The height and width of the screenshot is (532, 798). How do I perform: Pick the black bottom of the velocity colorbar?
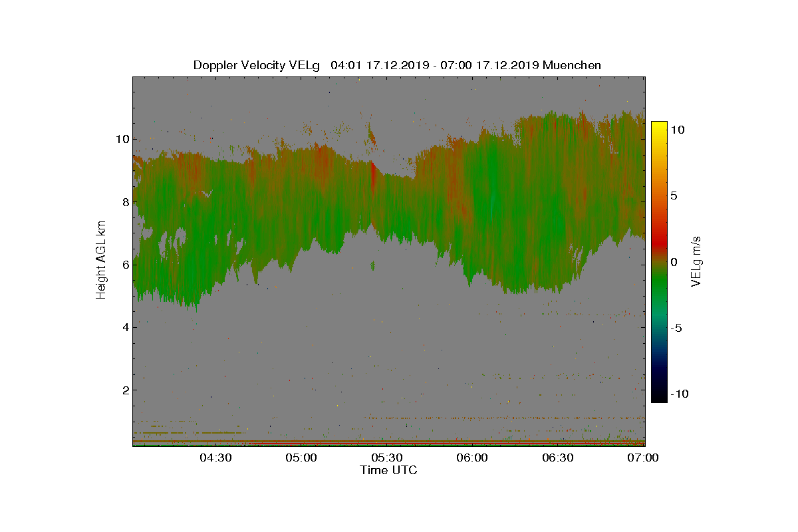tap(658, 397)
